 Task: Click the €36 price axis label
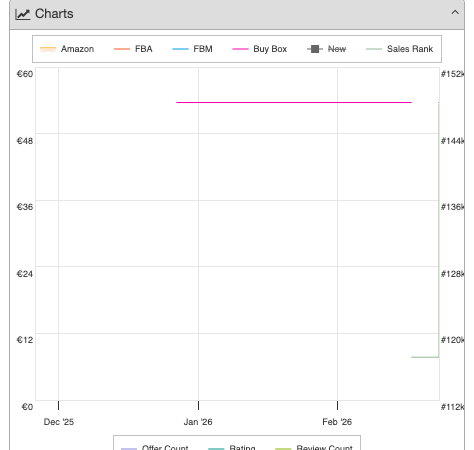click(x=25, y=207)
